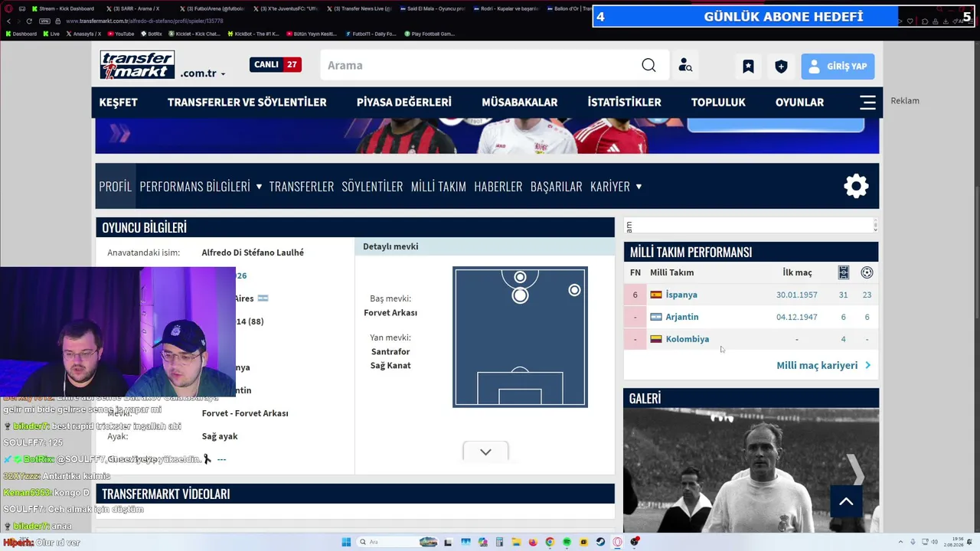Image resolution: width=980 pixels, height=551 pixels.
Task: Reload the page with the refresh icon
Action: point(29,21)
